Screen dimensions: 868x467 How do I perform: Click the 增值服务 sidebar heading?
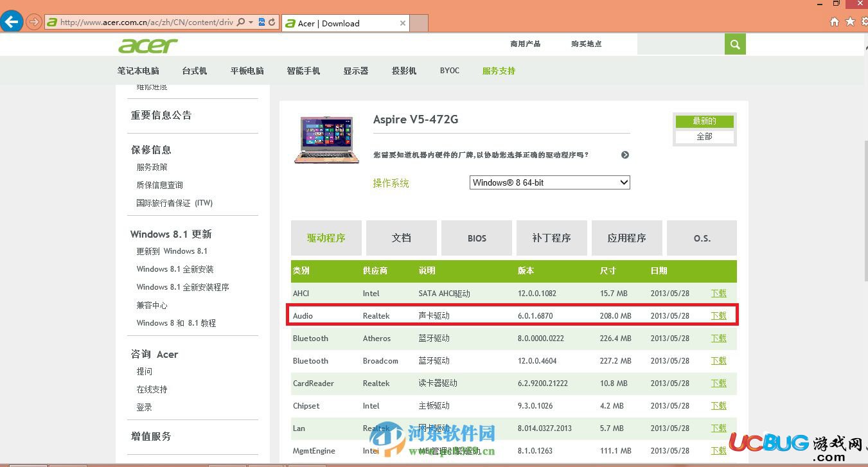(x=151, y=436)
